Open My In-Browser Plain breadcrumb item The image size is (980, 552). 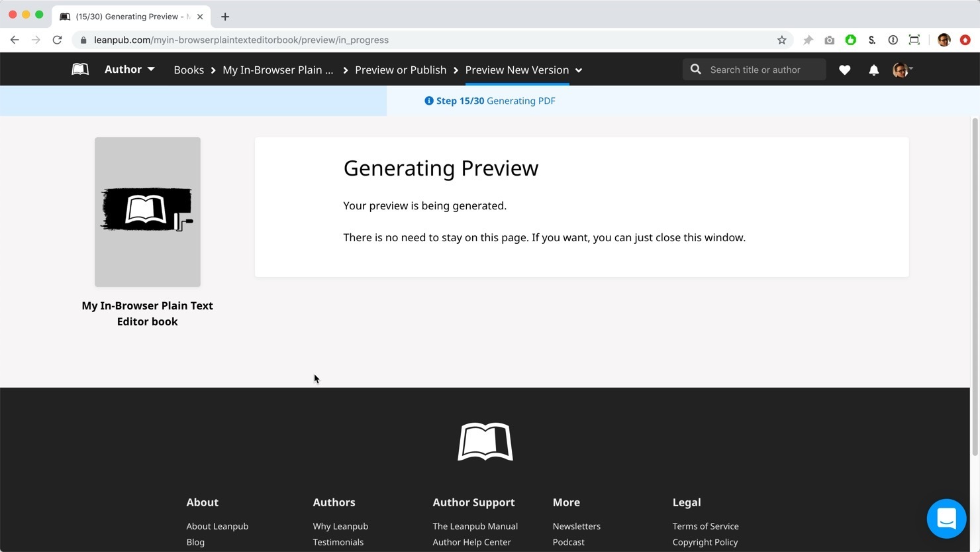[x=277, y=70]
